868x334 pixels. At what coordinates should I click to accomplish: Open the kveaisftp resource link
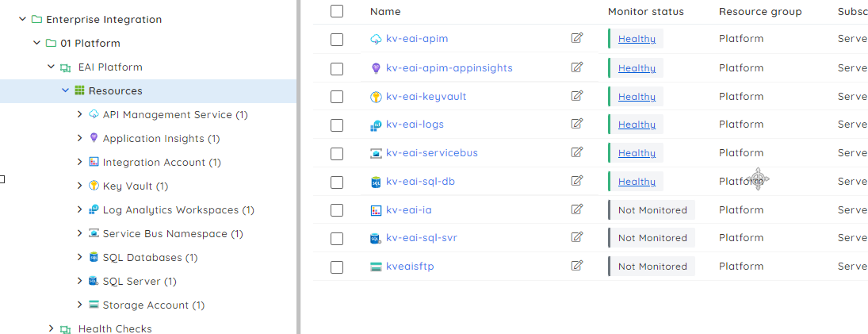pos(410,266)
